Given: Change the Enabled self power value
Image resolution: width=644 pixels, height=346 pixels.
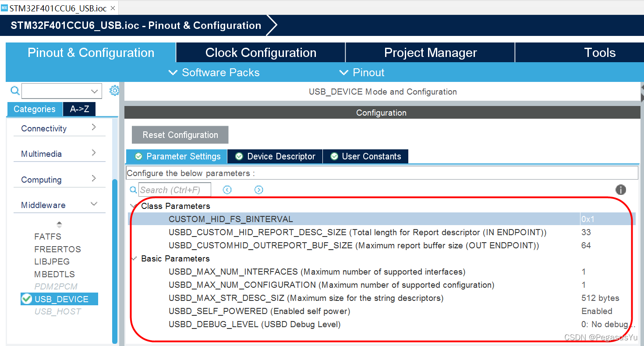Looking at the screenshot, I should tap(597, 311).
